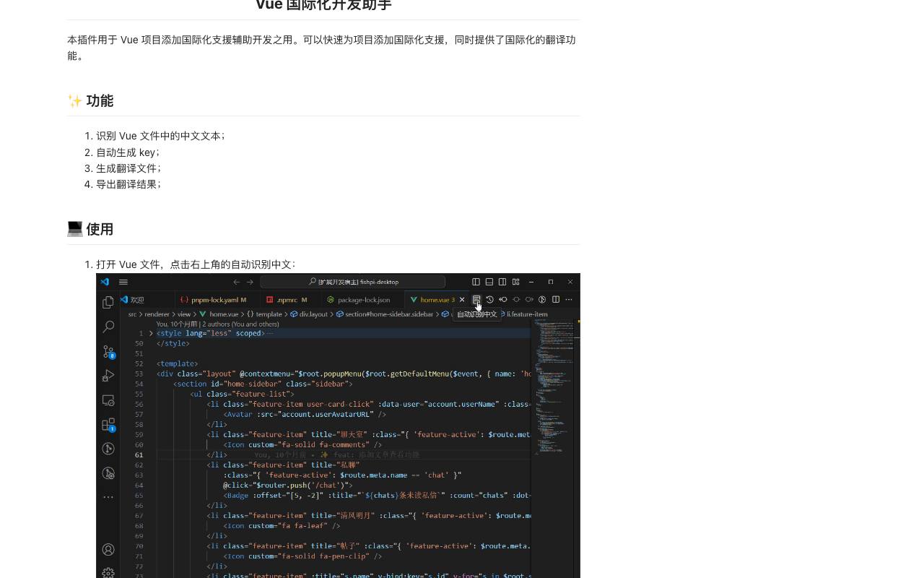Screen dimensions: 924x578
Task: Toggle the bottom panel layout icon
Action: [x=489, y=282]
